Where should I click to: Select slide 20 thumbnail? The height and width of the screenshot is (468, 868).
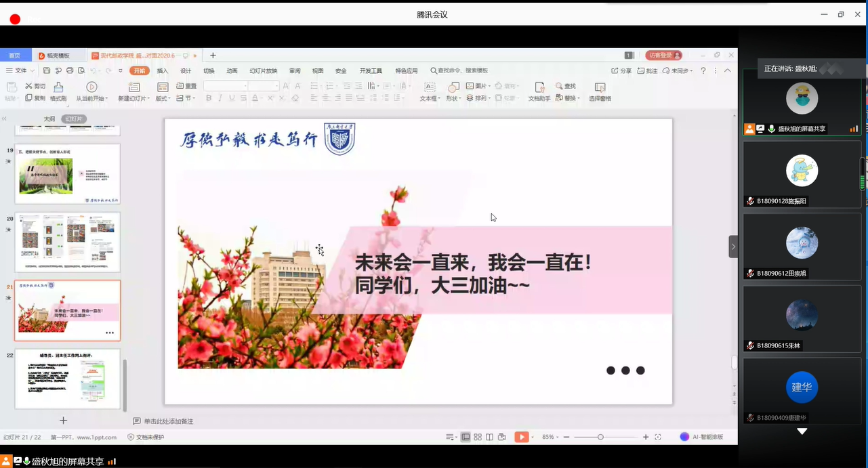point(68,242)
